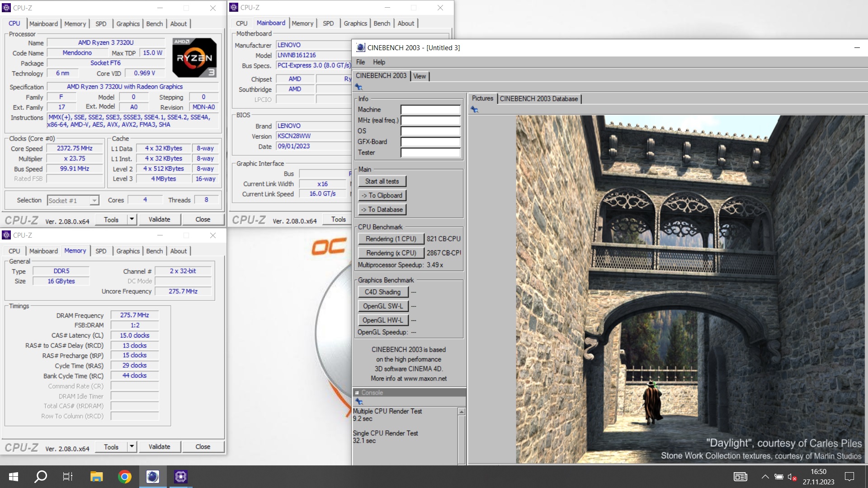This screenshot has width=868, height=488.
Task: Run the OpenGL SW-L test
Action: pyautogui.click(x=383, y=306)
